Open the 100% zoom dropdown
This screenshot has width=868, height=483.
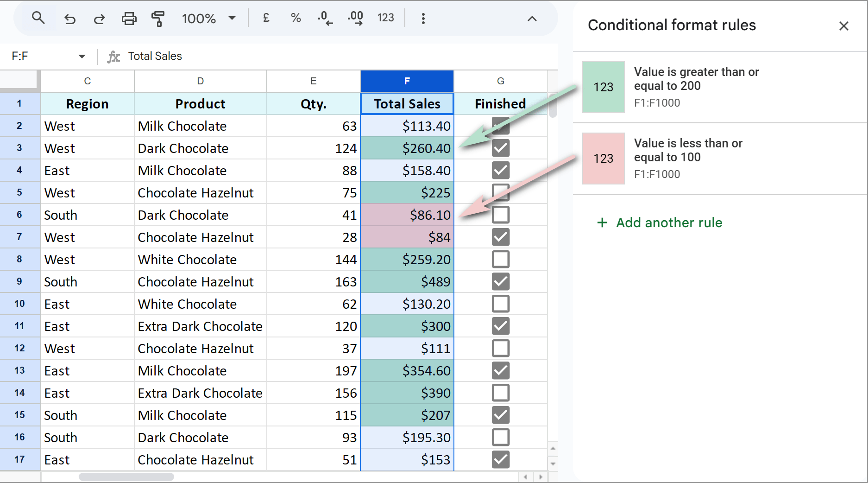click(x=208, y=19)
